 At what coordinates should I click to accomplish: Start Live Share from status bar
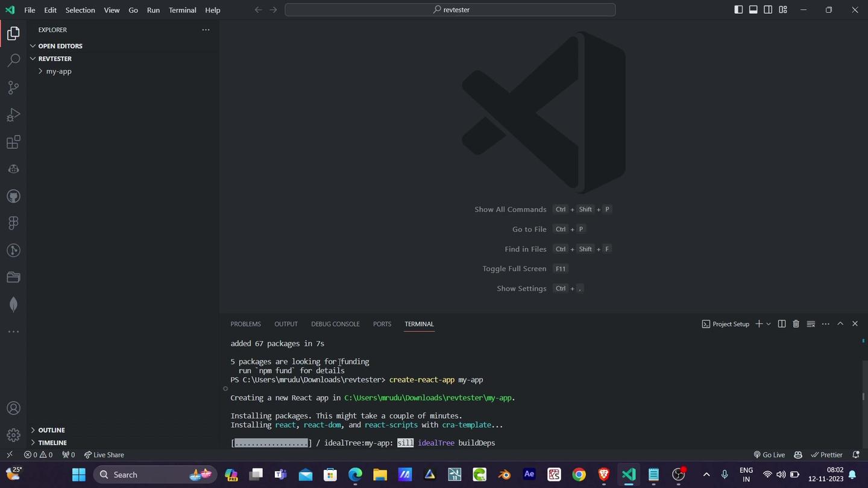pos(104,455)
